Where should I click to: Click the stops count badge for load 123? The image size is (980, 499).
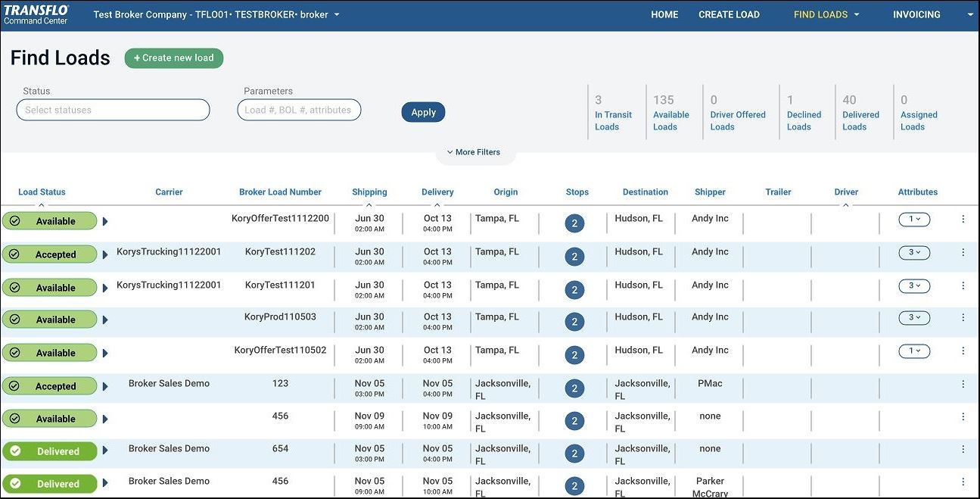[x=574, y=388]
